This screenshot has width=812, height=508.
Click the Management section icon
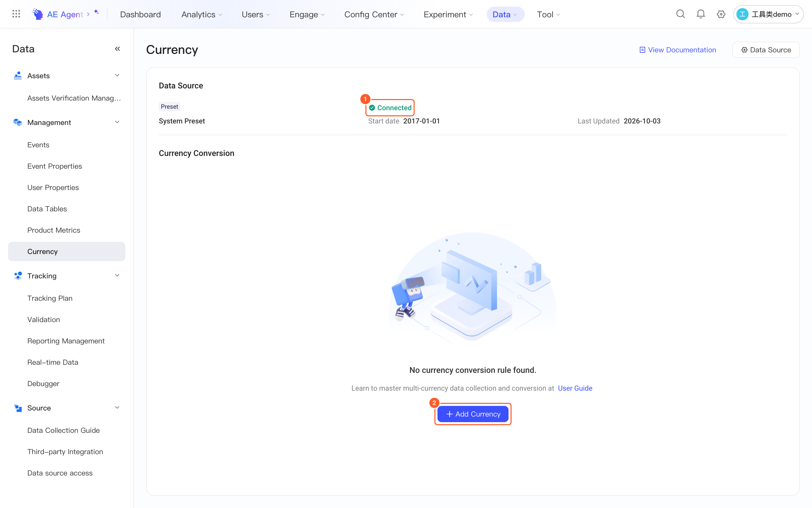pos(18,122)
